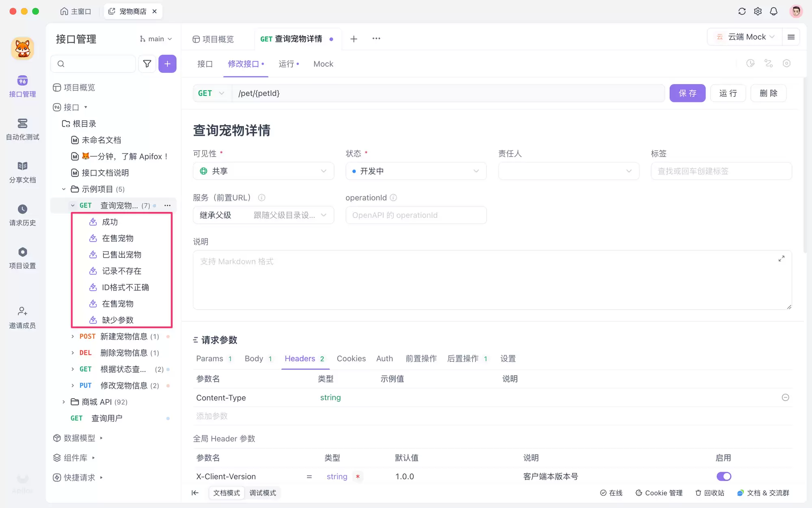Click the 保存 button
Image resolution: width=812 pixels, height=508 pixels.
click(x=687, y=93)
